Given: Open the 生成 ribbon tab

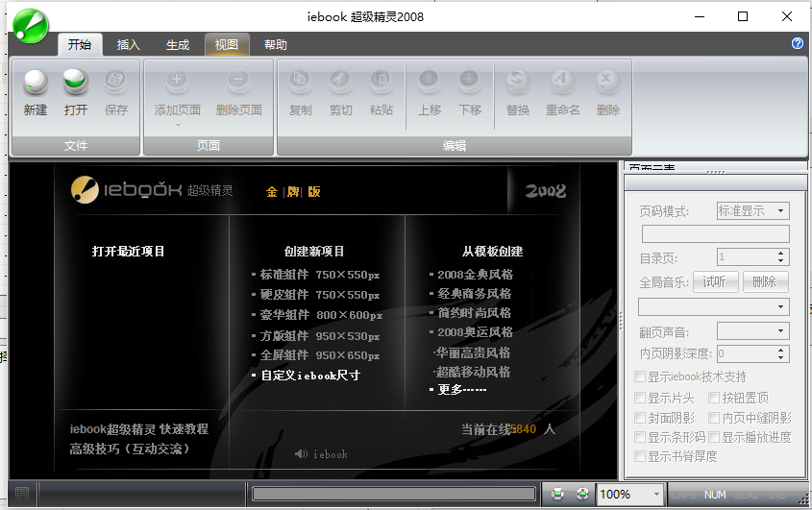Looking at the screenshot, I should coord(178,45).
